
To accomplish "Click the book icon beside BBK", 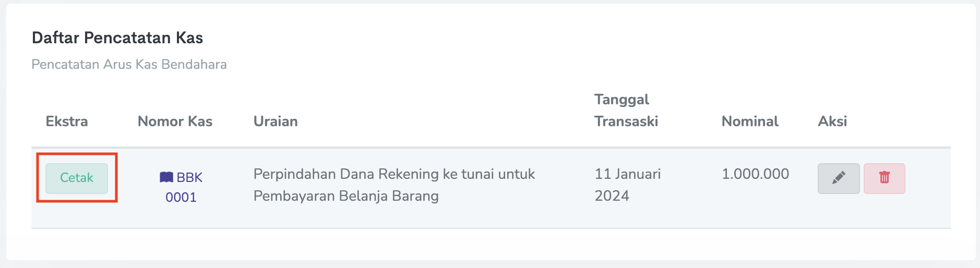I will tap(166, 177).
